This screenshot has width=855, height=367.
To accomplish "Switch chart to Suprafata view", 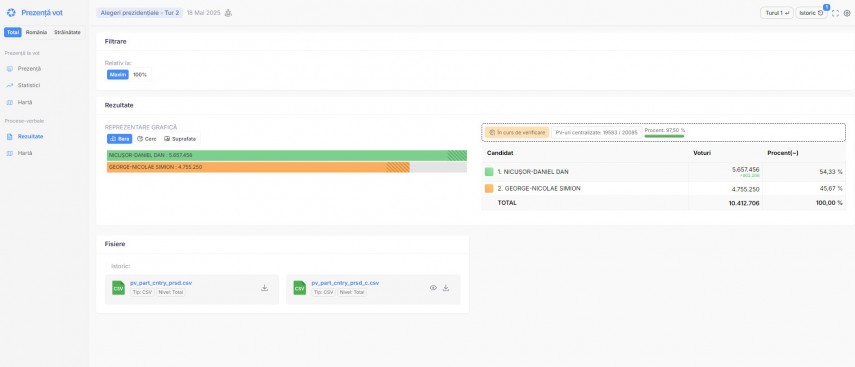I will (x=180, y=139).
